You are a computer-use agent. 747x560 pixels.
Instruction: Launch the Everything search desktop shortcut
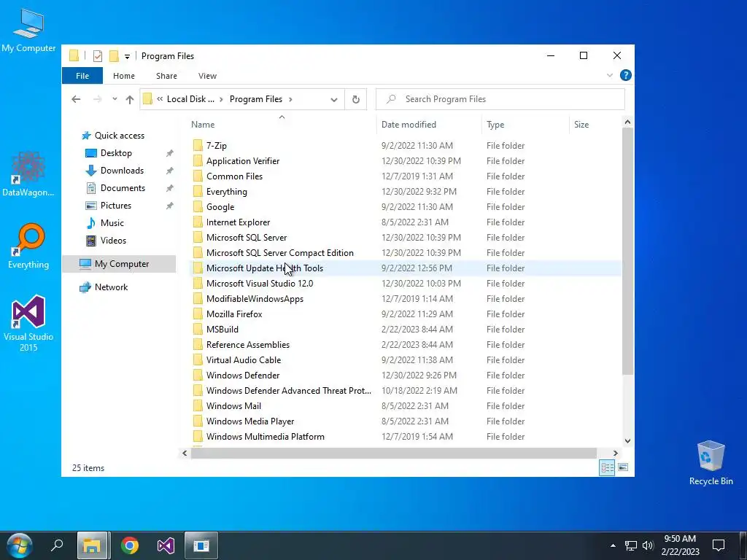(28, 246)
